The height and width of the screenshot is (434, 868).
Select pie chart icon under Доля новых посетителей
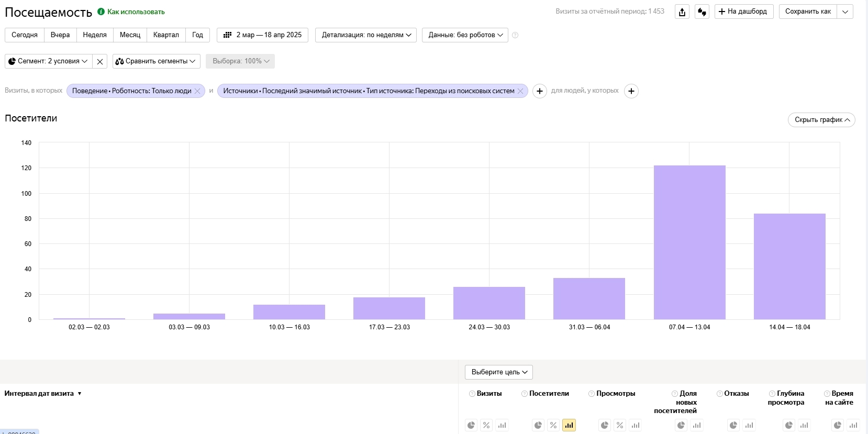click(681, 425)
